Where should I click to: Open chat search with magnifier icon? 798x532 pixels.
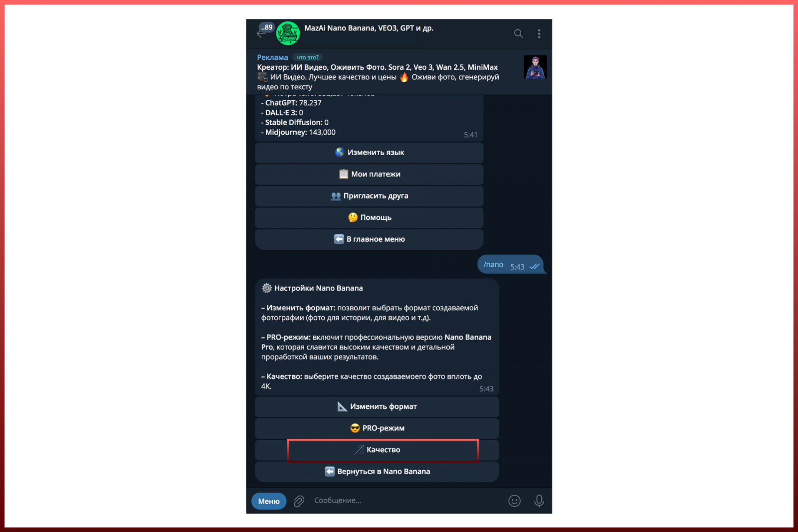[519, 33]
